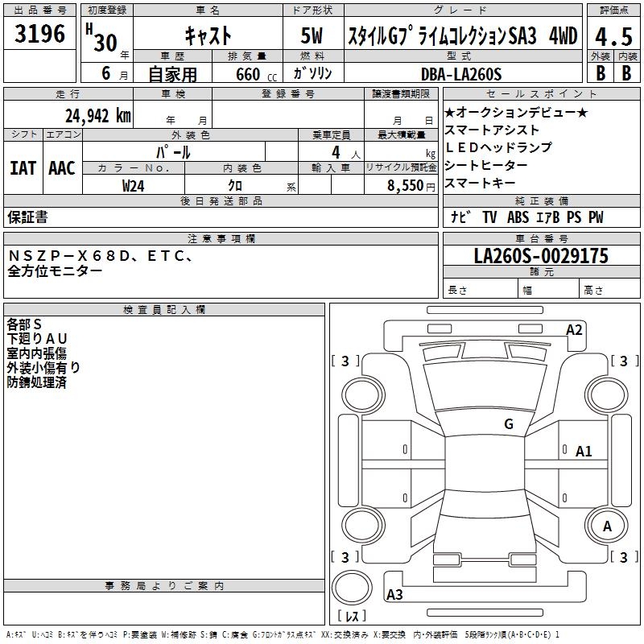Click the G windshield mark on diagram
The image size is (644, 644).
click(x=508, y=424)
